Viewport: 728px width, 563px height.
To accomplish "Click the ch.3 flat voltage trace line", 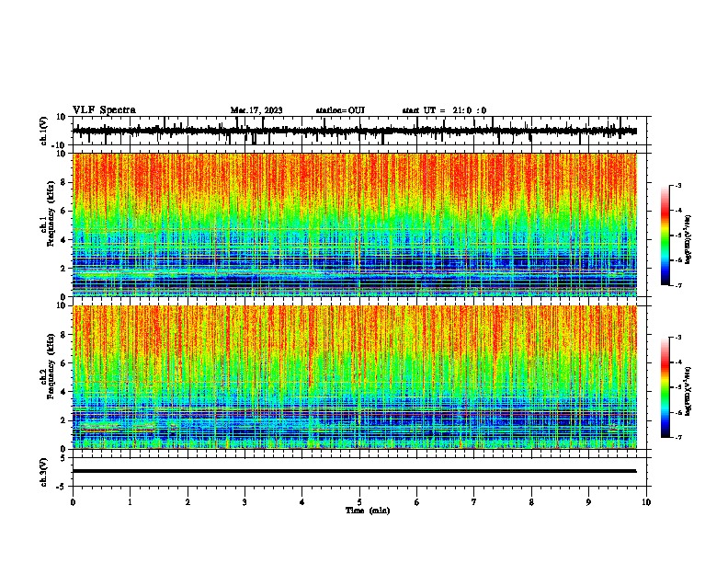I will [355, 471].
